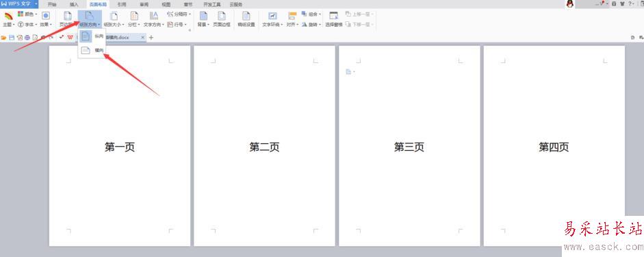Click the skin shirt icon in title bar
This screenshot has width=644, height=257.
(623, 3)
